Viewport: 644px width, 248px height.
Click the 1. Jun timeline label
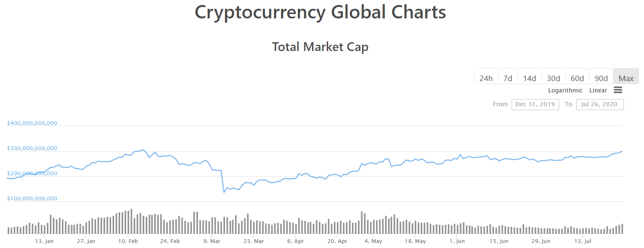tap(457, 241)
